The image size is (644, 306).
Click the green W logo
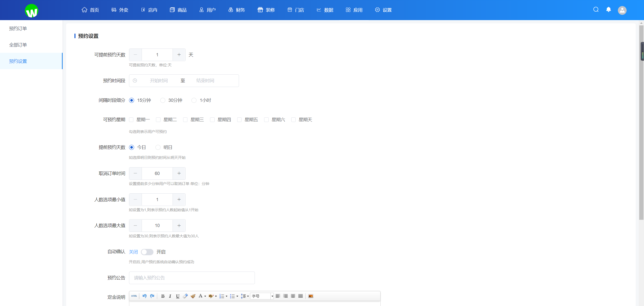pyautogui.click(x=31, y=11)
